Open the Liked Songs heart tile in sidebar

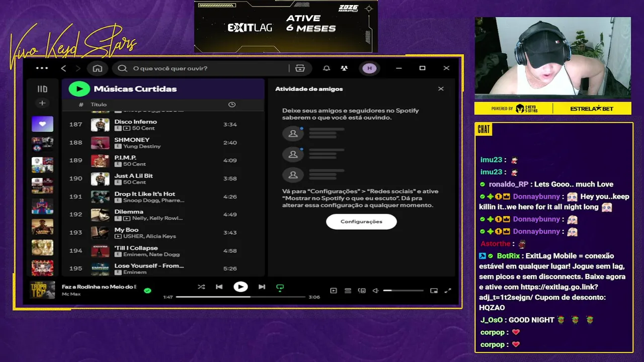coord(42,123)
